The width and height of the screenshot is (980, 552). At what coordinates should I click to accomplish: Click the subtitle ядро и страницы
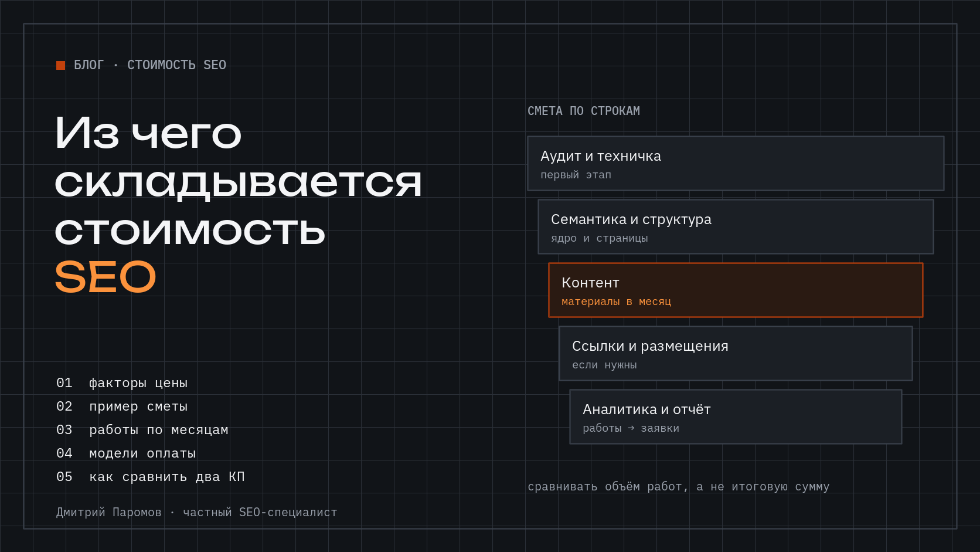pos(600,238)
